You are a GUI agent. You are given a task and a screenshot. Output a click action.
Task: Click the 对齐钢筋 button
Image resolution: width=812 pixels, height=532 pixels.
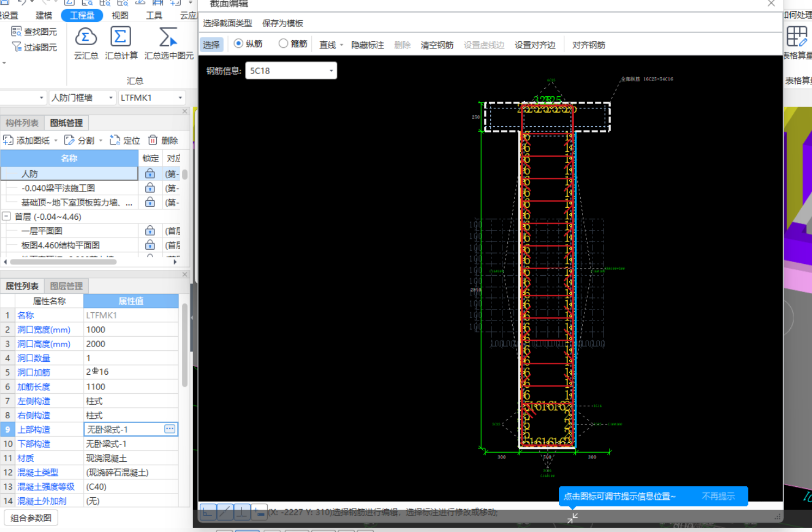pyautogui.click(x=588, y=45)
